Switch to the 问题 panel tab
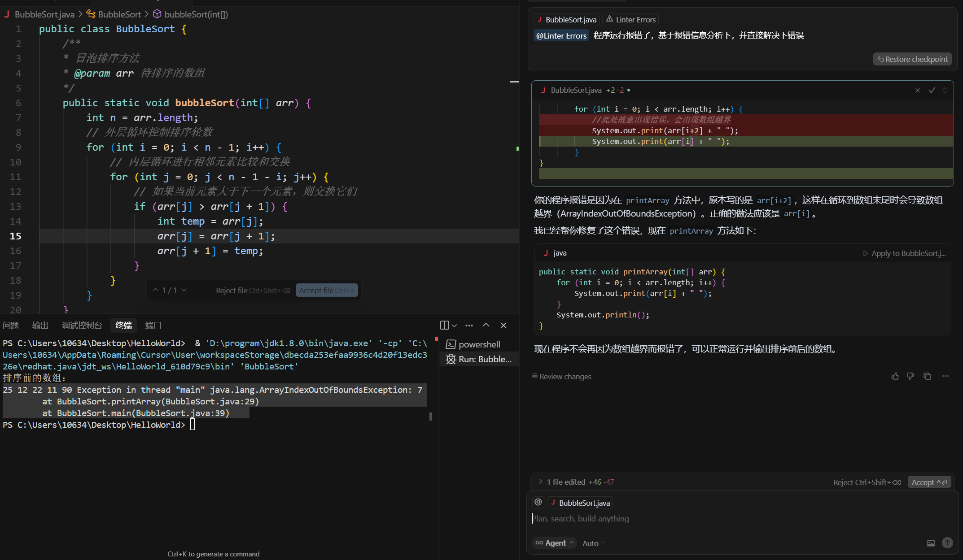The image size is (963, 560). pyautogui.click(x=11, y=325)
